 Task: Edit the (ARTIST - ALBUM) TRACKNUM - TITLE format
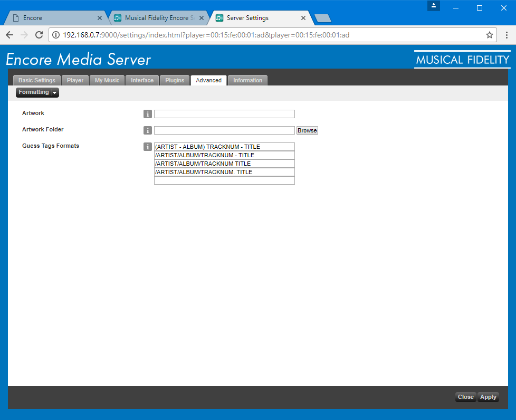pyautogui.click(x=224, y=147)
